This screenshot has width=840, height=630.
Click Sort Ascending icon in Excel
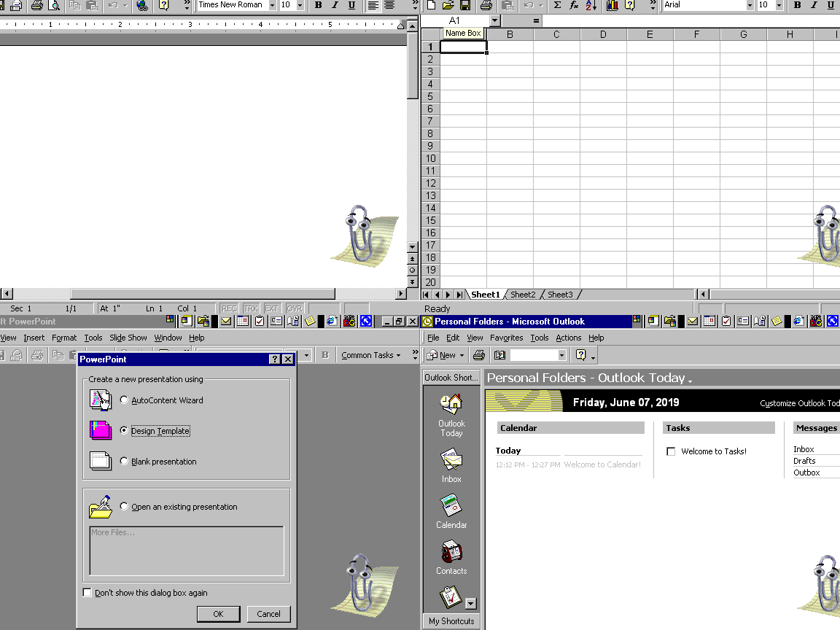coord(591,5)
